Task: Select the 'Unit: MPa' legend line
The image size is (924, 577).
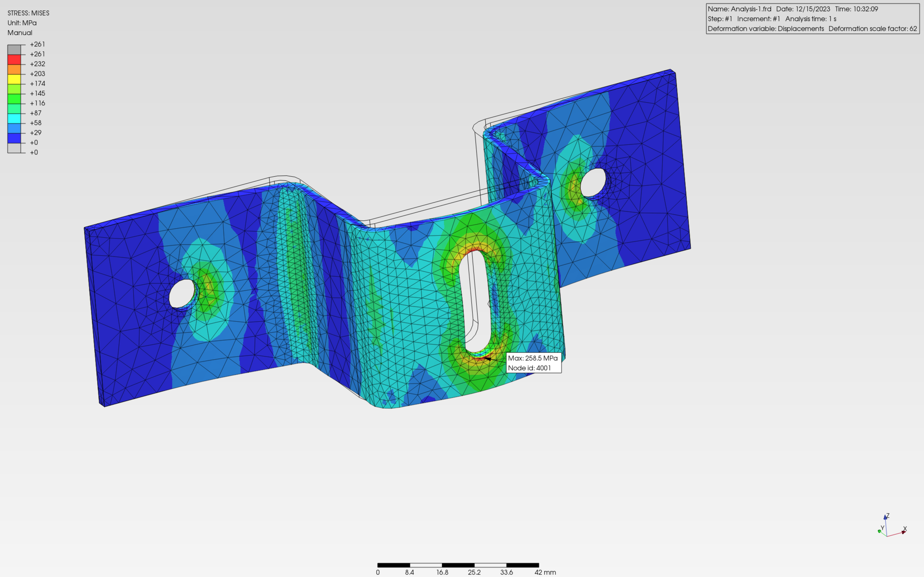Action: pyautogui.click(x=22, y=23)
